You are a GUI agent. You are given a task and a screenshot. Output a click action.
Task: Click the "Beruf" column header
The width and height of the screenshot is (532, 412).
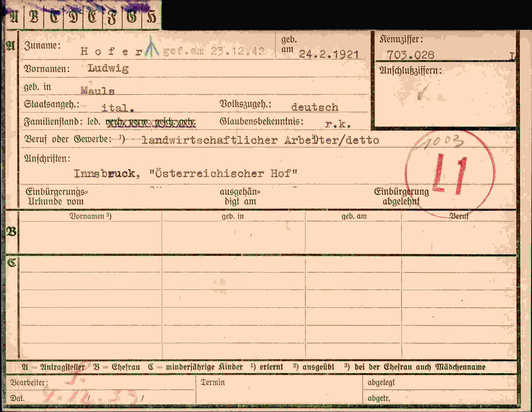pos(459,216)
